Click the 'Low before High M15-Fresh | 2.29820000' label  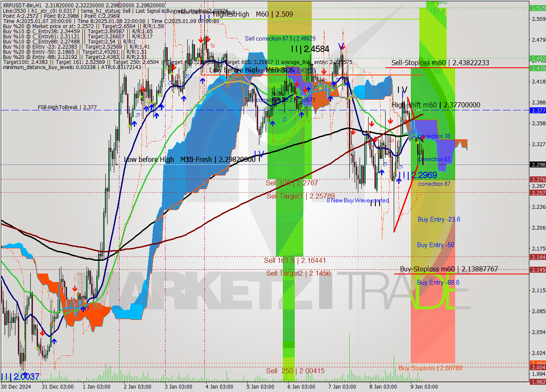[189, 159]
